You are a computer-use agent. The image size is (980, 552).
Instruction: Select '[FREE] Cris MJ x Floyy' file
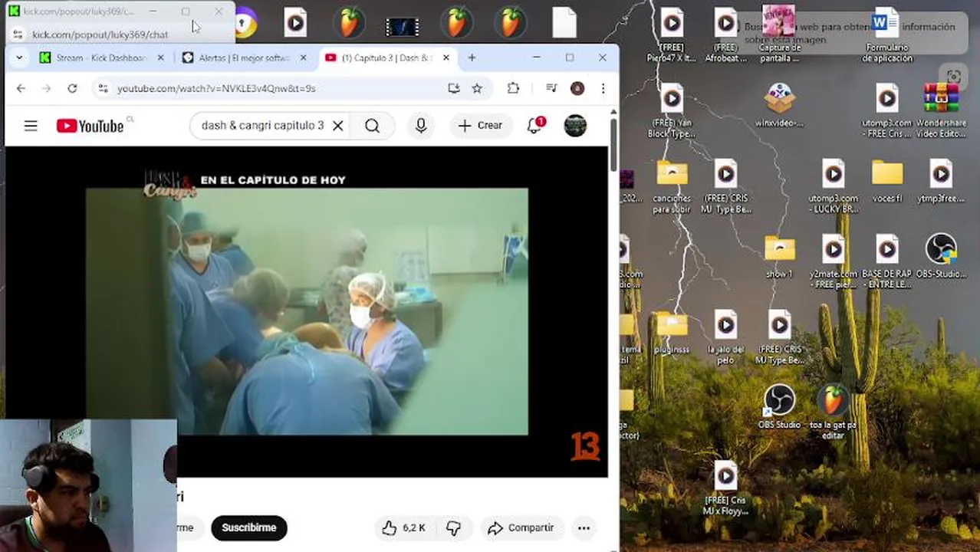coord(725,489)
